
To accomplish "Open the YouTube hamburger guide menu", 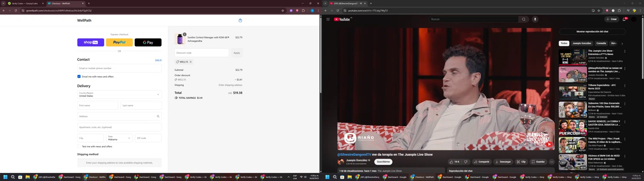I will pyautogui.click(x=328, y=19).
